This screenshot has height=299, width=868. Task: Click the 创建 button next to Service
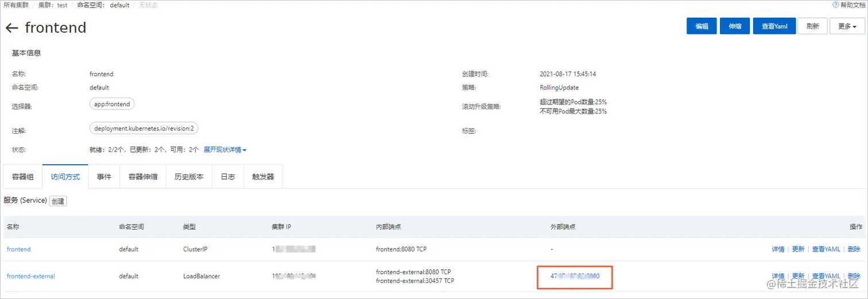[58, 201]
